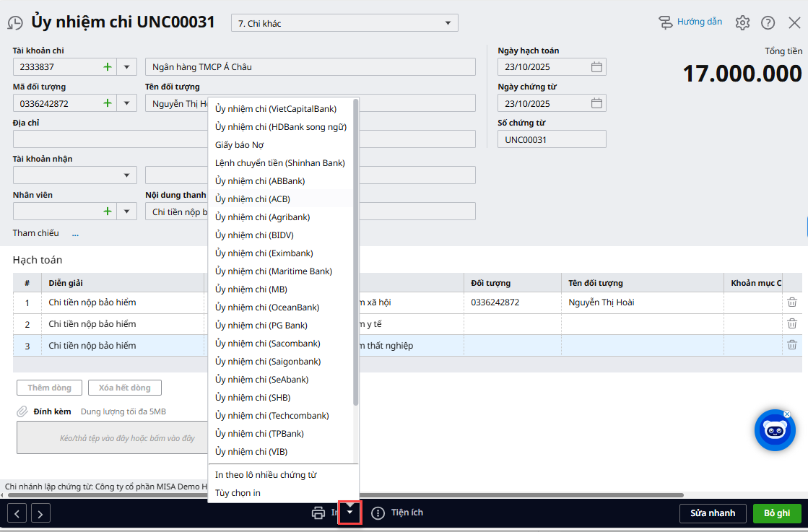Click the Số chứng từ field

(x=551, y=139)
